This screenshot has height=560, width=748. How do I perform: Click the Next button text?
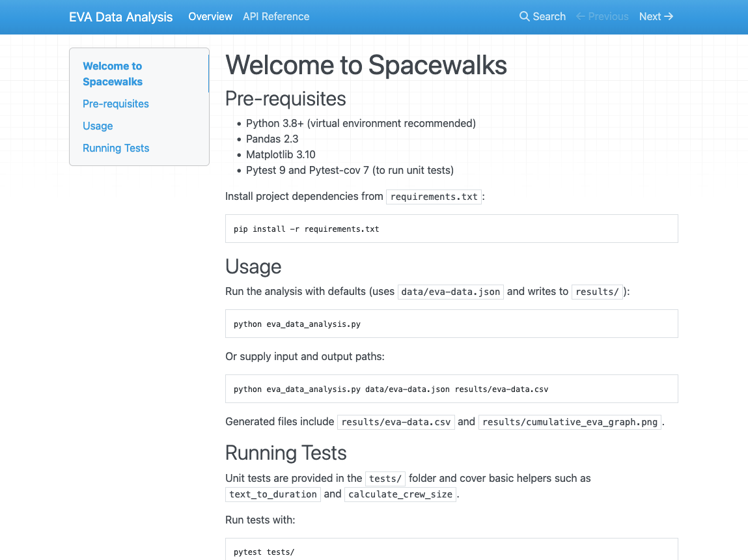coord(650,16)
